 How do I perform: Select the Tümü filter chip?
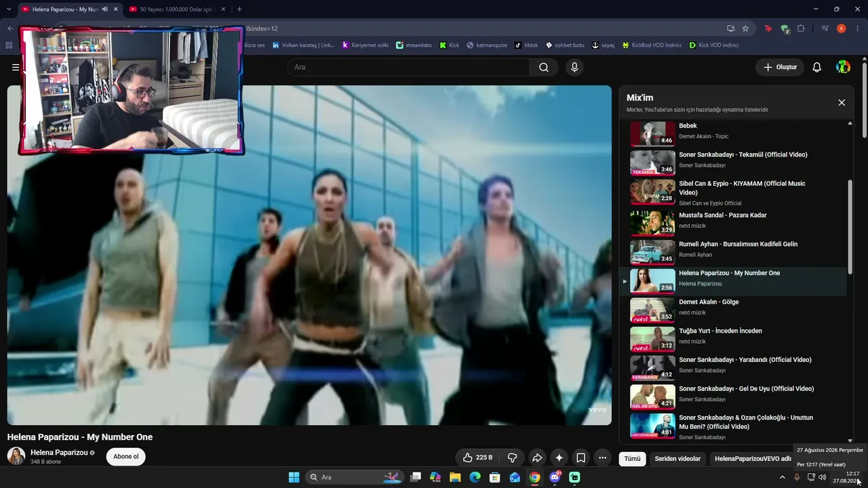[632, 459]
